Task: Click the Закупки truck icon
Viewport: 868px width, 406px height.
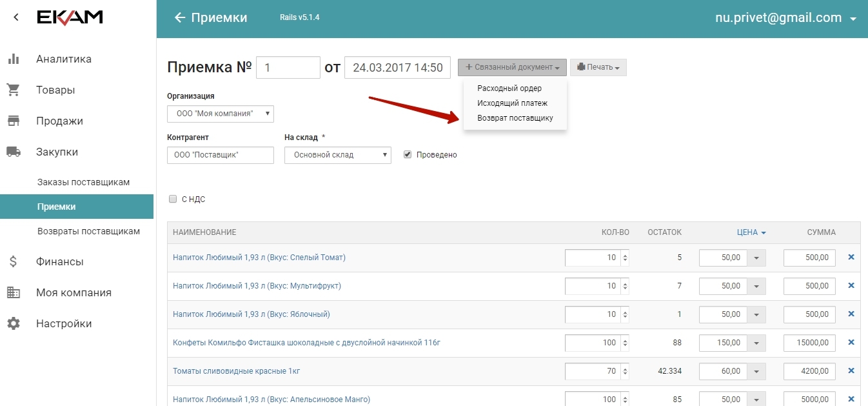Action: [13, 152]
